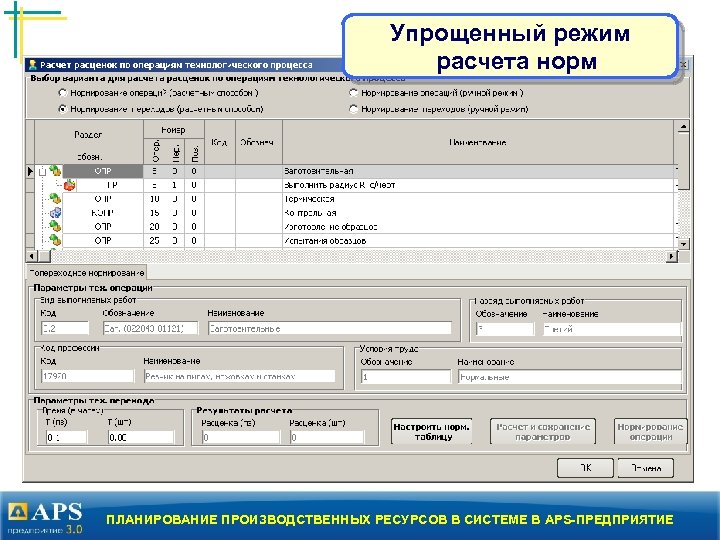Click the Разряд Наименование field showing Третий
Viewport: 720px width, 540px height.
(x=611, y=329)
